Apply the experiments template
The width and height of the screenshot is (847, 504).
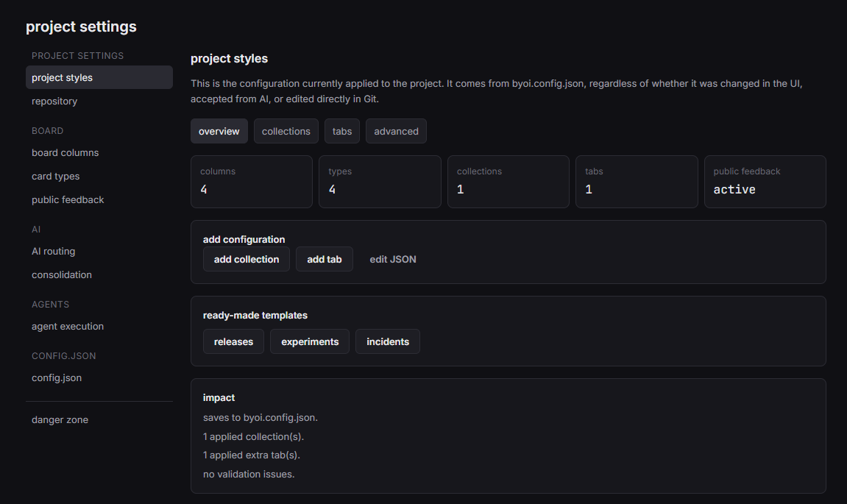310,341
